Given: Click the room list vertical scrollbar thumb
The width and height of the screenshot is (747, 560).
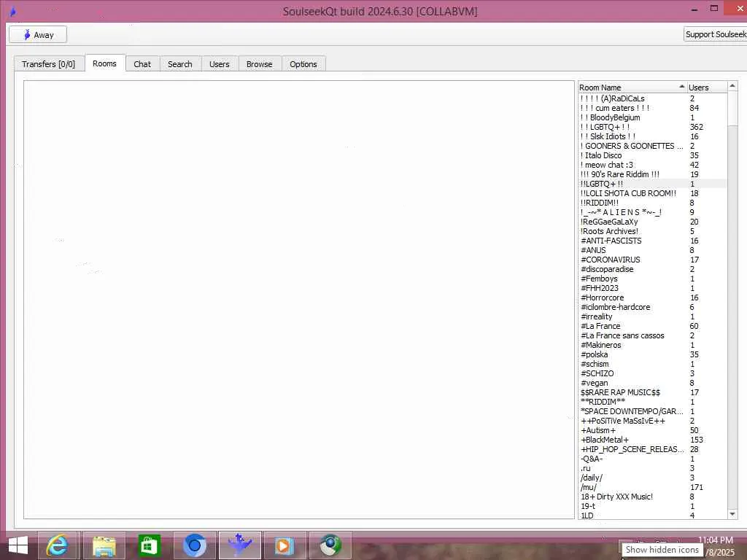Looking at the screenshot, I should (x=732, y=109).
